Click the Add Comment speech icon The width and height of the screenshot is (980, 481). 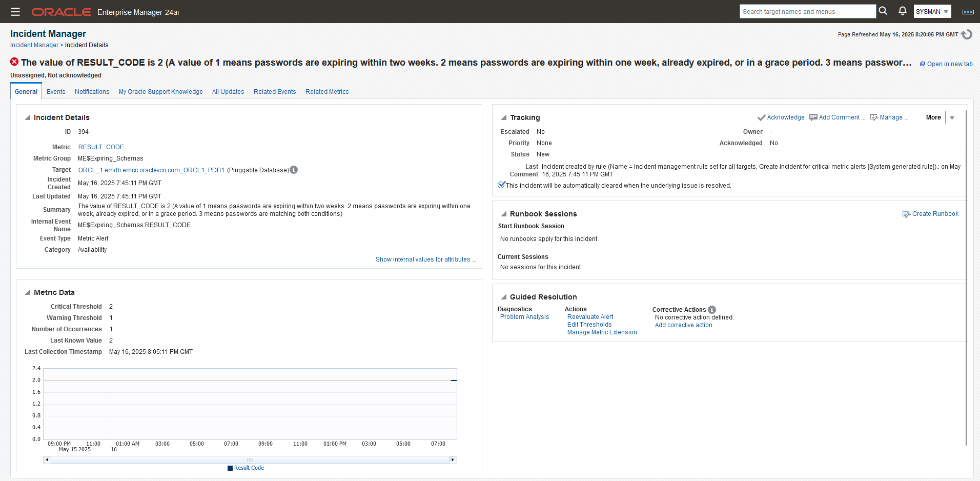click(x=813, y=117)
